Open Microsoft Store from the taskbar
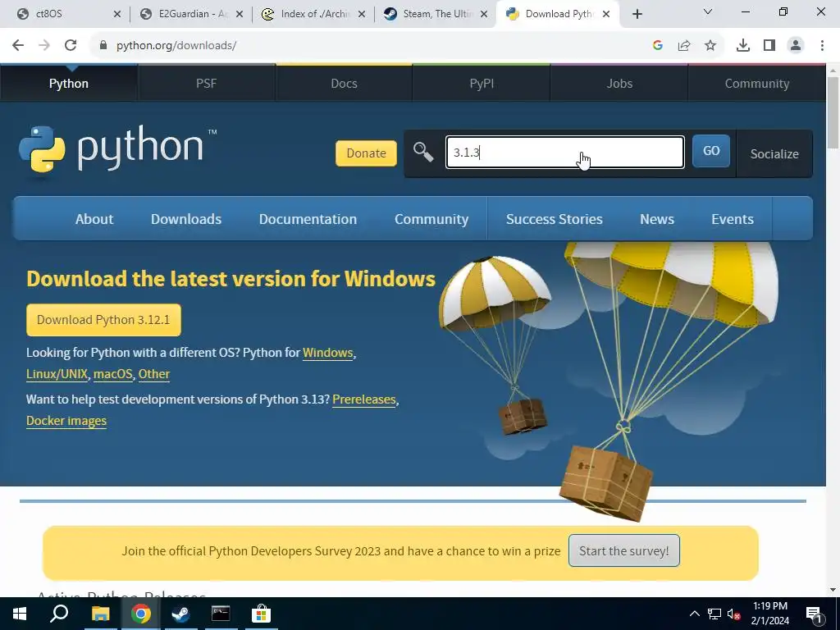Screen dimensions: 840x630 pyautogui.click(x=261, y=614)
